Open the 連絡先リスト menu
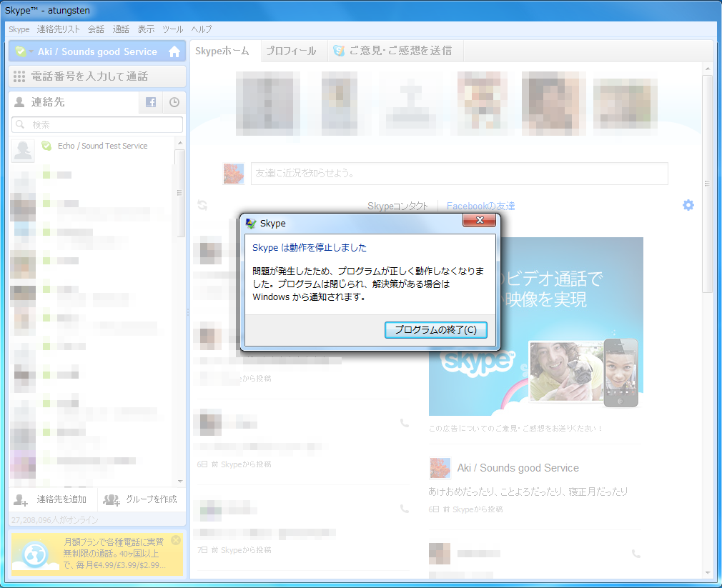 coord(59,29)
